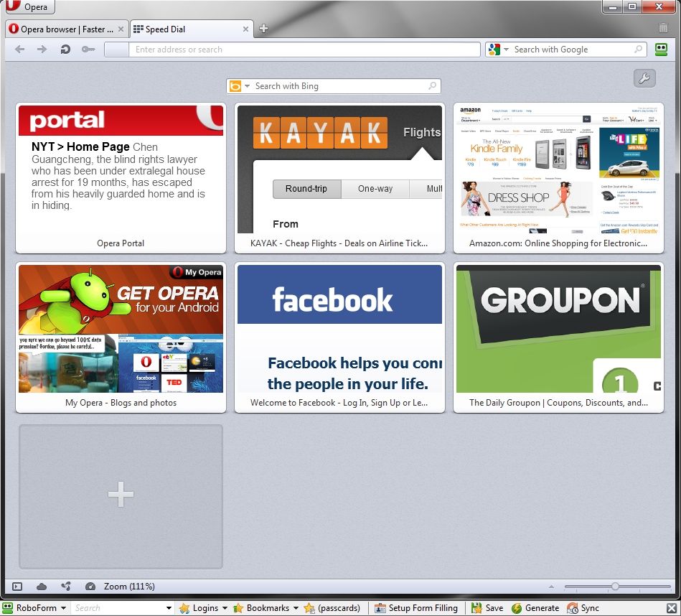Screen dimensions: 681x616
Task: Go back using the Back arrow
Action: point(19,49)
